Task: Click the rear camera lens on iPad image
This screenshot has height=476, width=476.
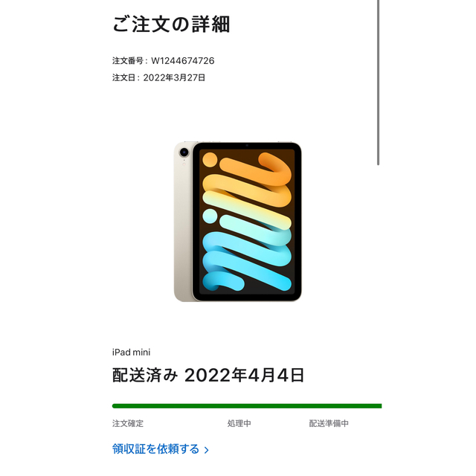Action: coord(184,152)
